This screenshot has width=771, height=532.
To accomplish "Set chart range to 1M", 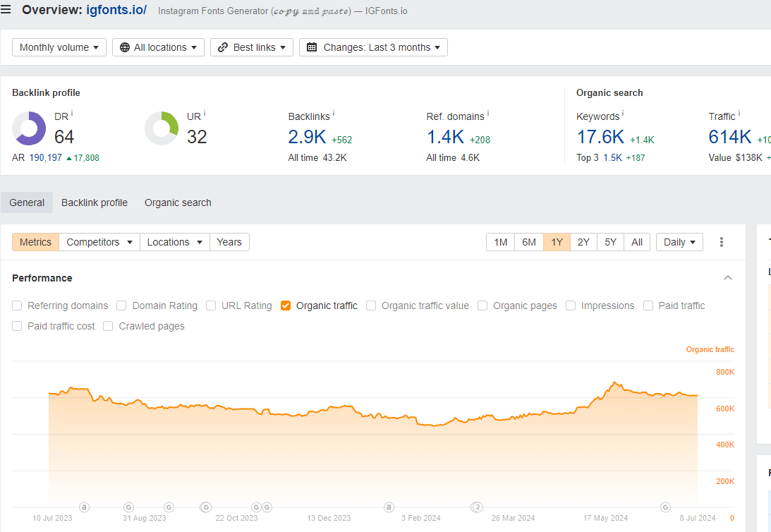I will [501, 242].
